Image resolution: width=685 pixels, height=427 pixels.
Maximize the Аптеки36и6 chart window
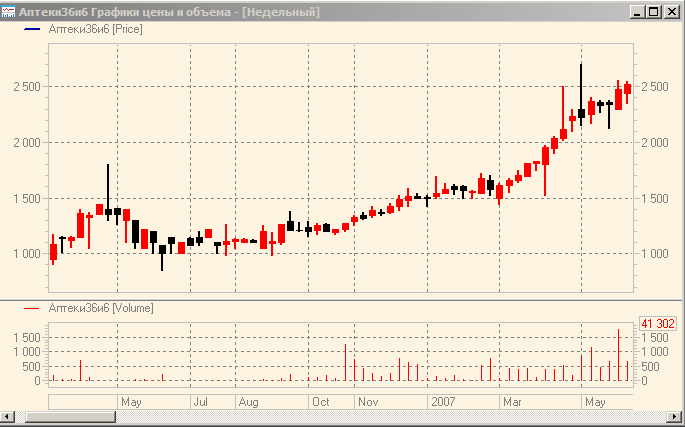tap(654, 12)
